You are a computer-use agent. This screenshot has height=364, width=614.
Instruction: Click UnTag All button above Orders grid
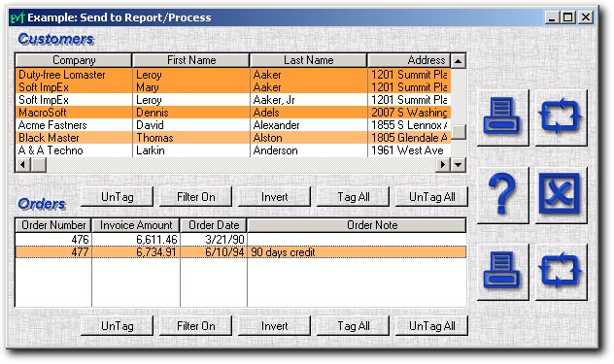point(431,196)
